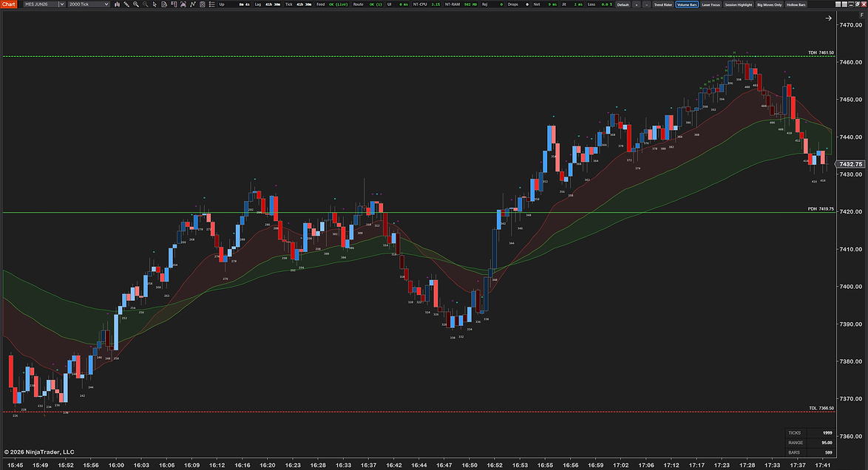The width and height of the screenshot is (868, 470).
Task: Click the 17:23 time axis label
Action: 722,465
